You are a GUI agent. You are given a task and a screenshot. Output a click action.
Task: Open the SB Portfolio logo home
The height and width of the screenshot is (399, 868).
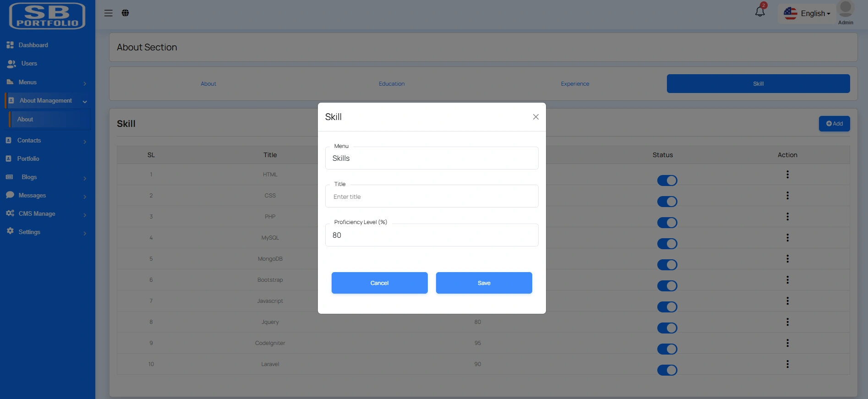click(47, 16)
